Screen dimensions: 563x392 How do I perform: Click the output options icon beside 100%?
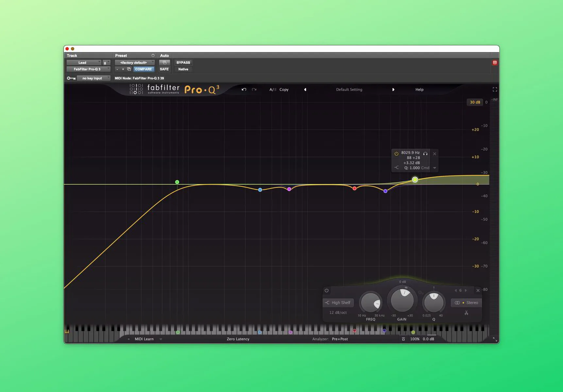coord(403,339)
